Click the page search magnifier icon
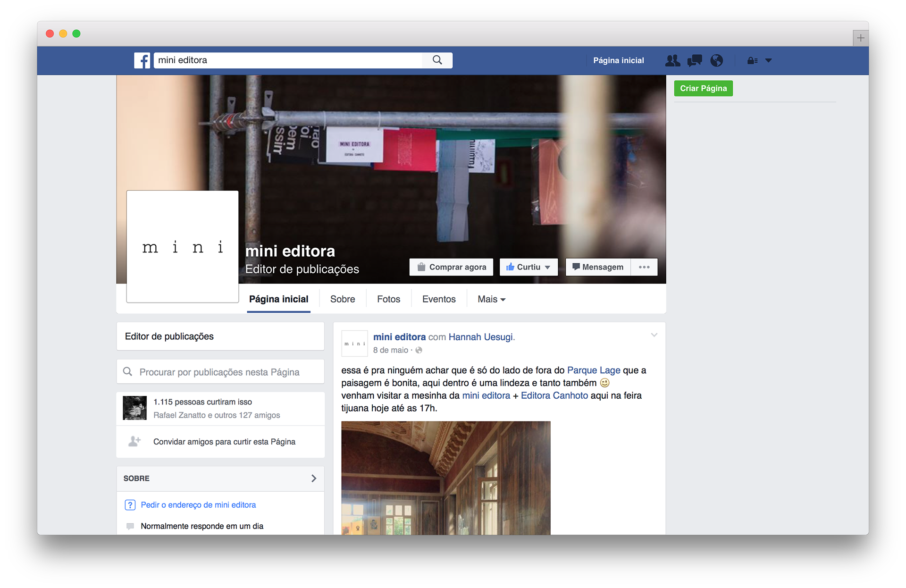This screenshot has width=906, height=588. click(x=127, y=372)
